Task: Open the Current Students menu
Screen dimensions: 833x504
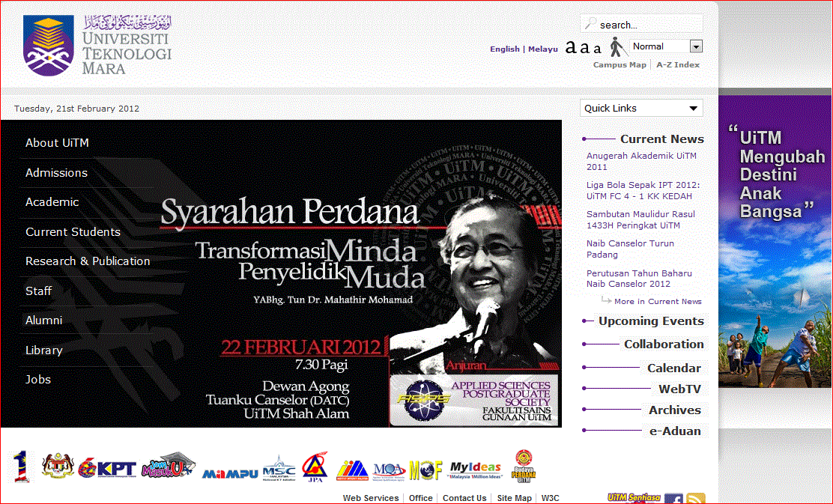Action: click(73, 232)
